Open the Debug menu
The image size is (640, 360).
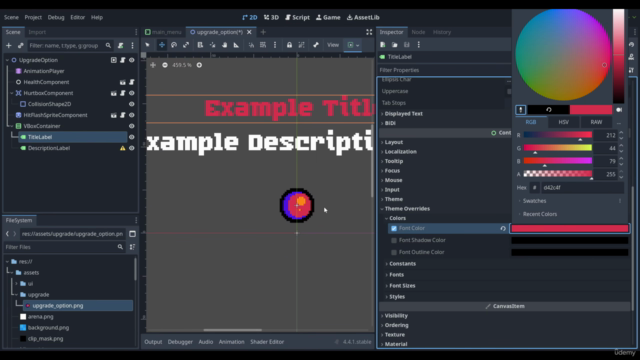pyautogui.click(x=56, y=17)
